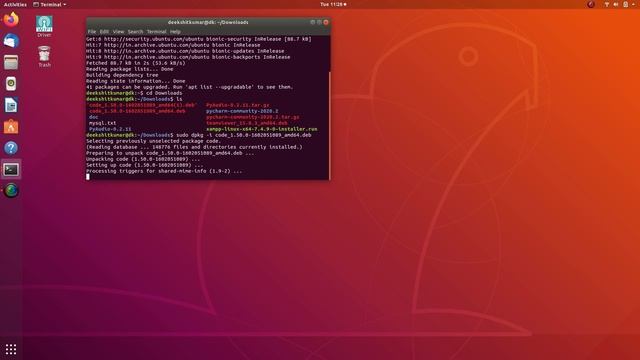Launch Rhythmbox music player from dock
This screenshot has height=360, width=640.
click(11, 84)
